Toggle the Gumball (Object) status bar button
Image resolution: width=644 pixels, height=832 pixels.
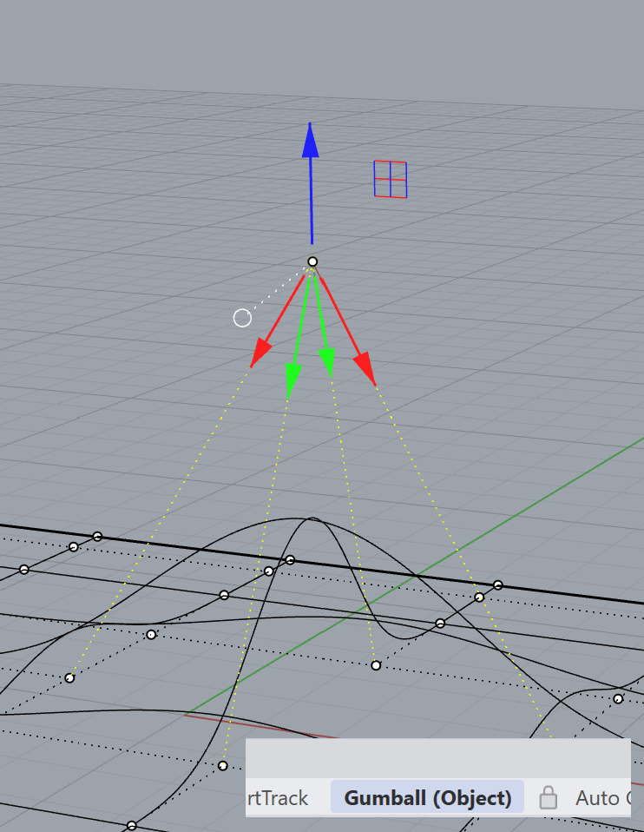click(428, 797)
